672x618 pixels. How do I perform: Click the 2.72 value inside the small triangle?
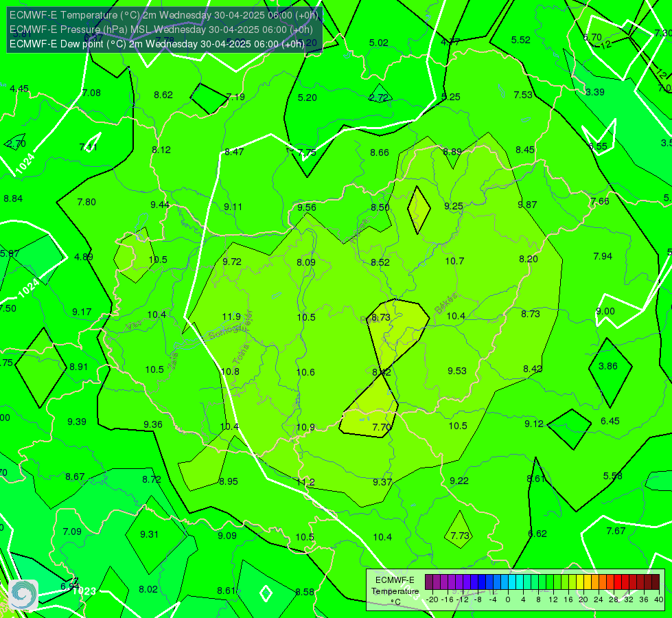coord(379,98)
